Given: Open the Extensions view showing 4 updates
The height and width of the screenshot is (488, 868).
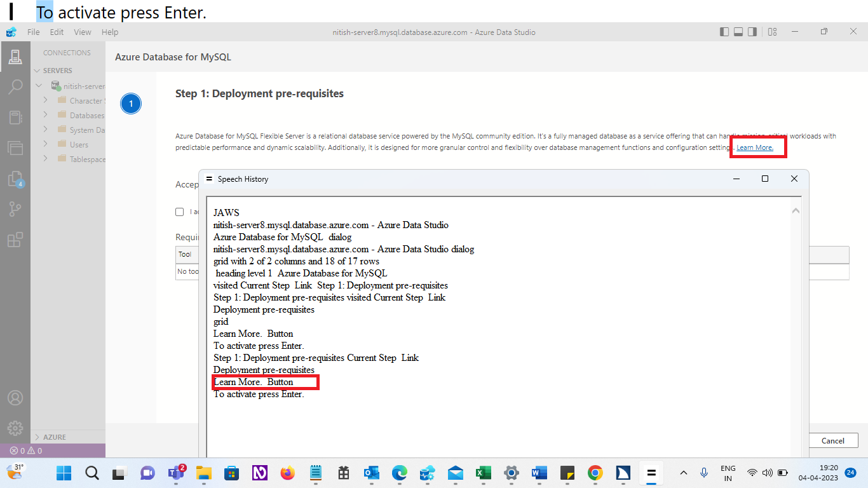Looking at the screenshot, I should [15, 179].
